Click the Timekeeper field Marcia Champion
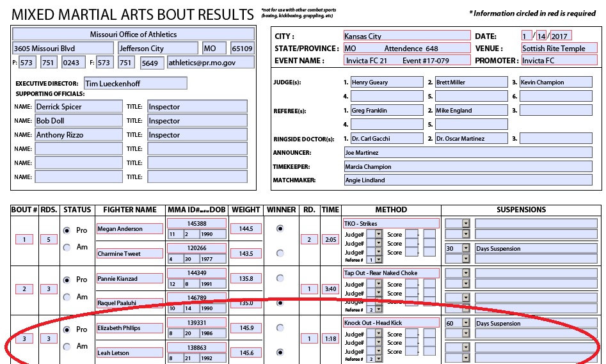 click(468, 166)
